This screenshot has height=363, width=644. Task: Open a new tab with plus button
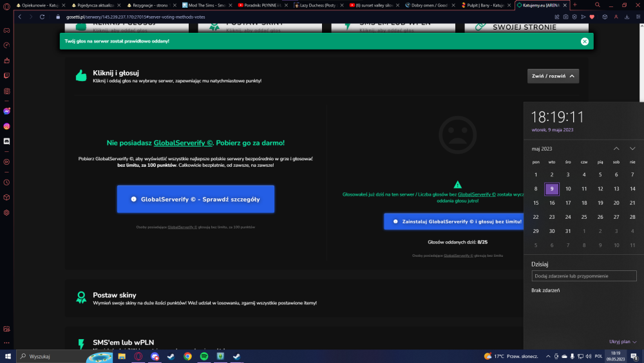574,5
